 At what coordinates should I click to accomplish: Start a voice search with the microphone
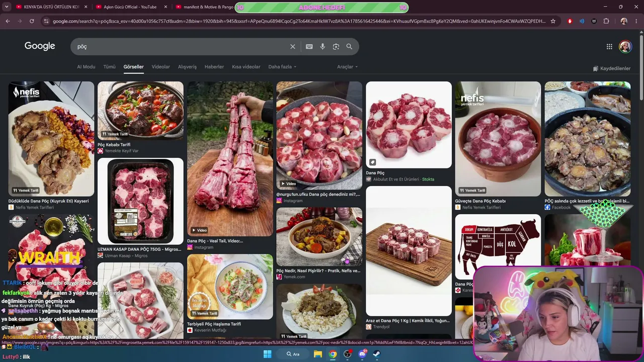(x=323, y=46)
